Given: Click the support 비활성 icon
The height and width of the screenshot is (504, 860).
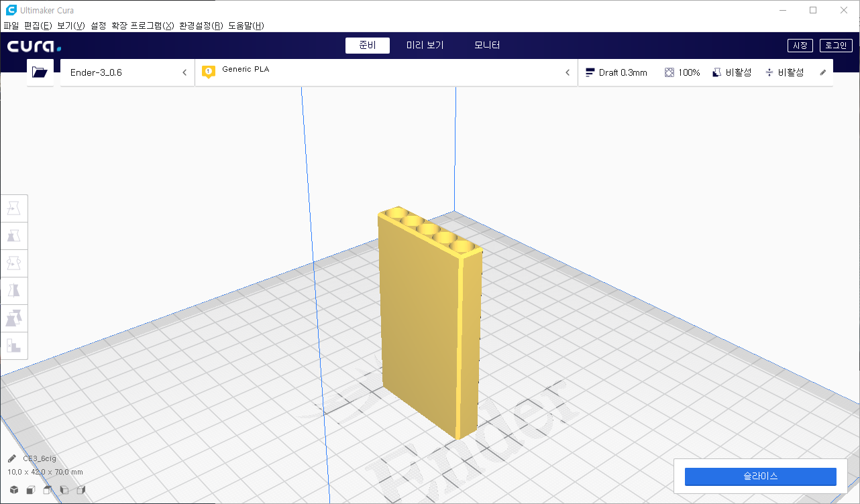Looking at the screenshot, I should pyautogui.click(x=717, y=72).
